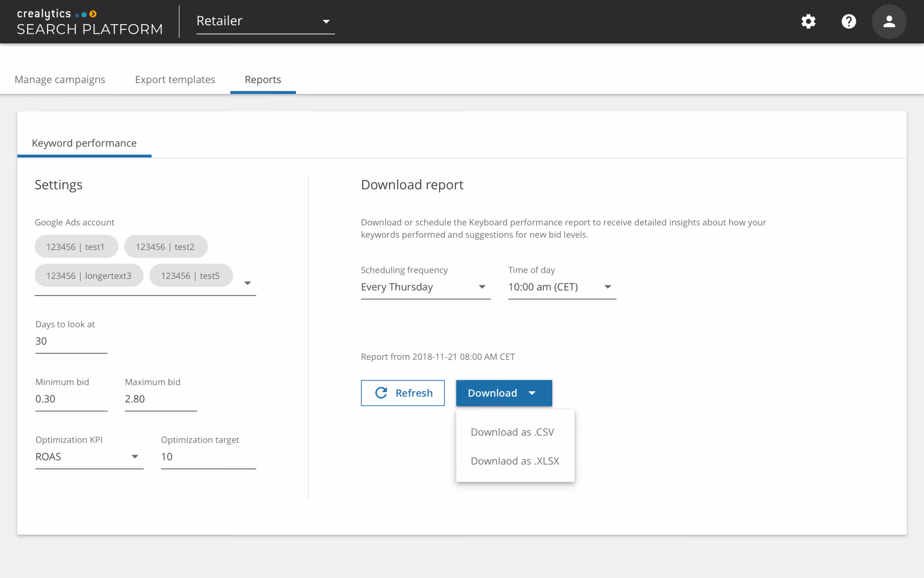This screenshot has height=578, width=924.
Task: Click the Settings heading
Action: click(x=58, y=185)
